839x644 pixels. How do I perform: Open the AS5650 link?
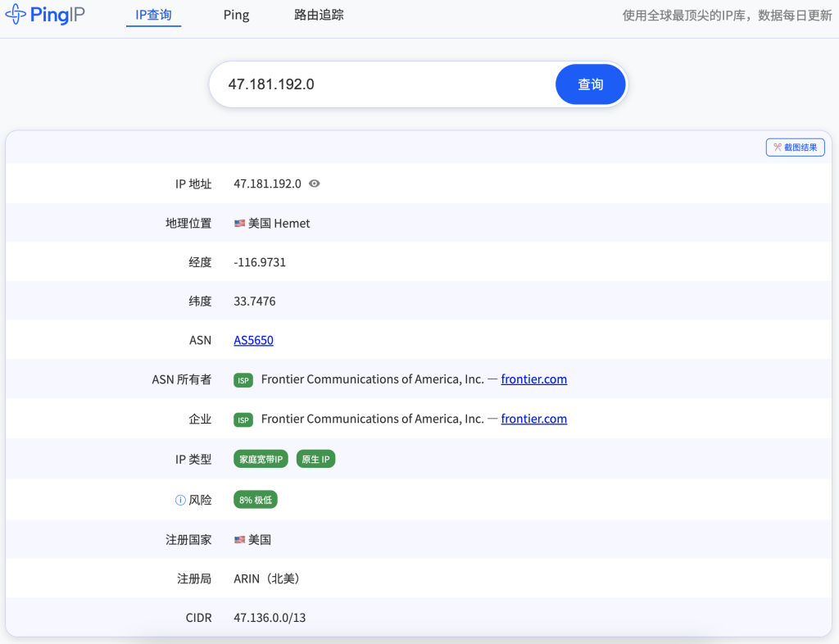tap(253, 340)
